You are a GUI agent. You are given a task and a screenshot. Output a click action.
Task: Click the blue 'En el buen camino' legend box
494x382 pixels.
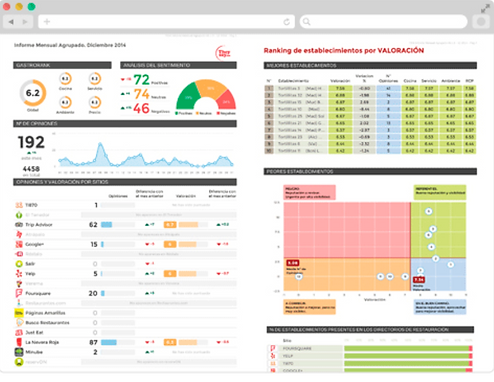pos(440,307)
